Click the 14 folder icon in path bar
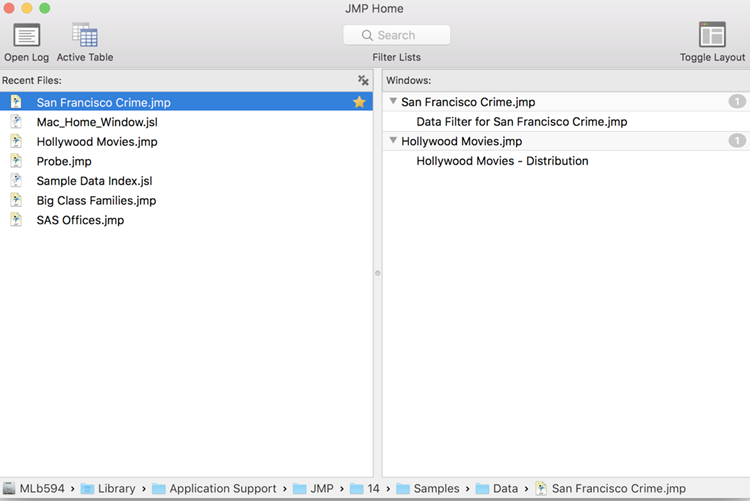750x501 pixels. point(357,489)
